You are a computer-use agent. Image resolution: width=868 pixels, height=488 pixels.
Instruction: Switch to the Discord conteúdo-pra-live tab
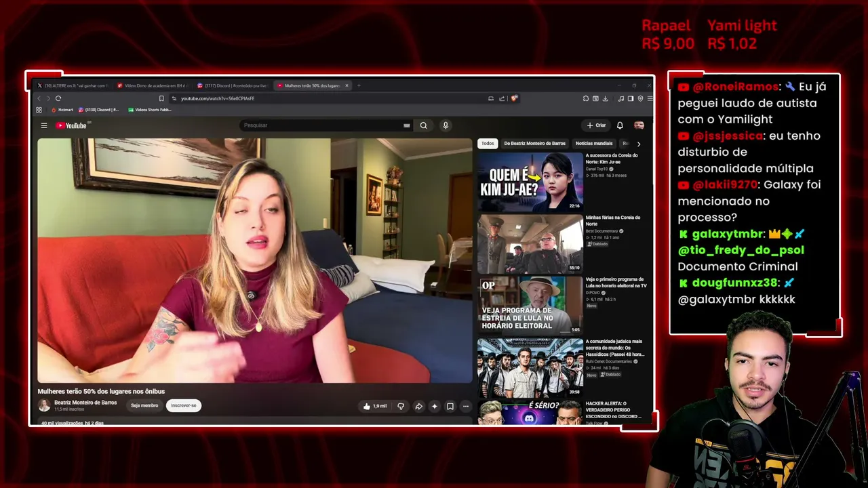[x=232, y=85]
